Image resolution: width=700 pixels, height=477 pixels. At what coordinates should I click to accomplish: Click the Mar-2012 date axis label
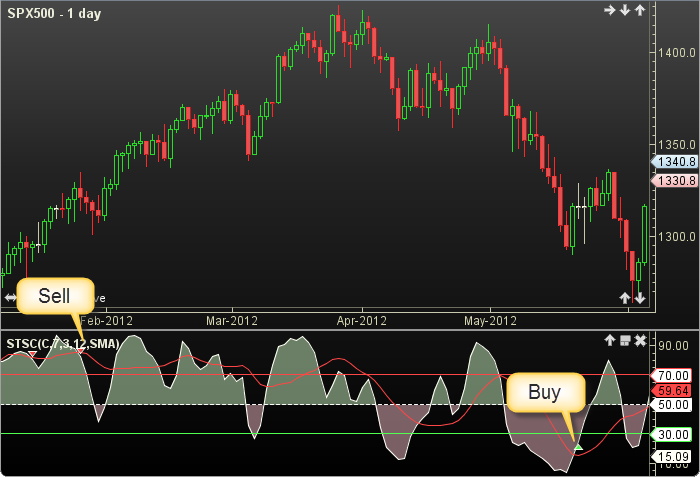(x=232, y=321)
